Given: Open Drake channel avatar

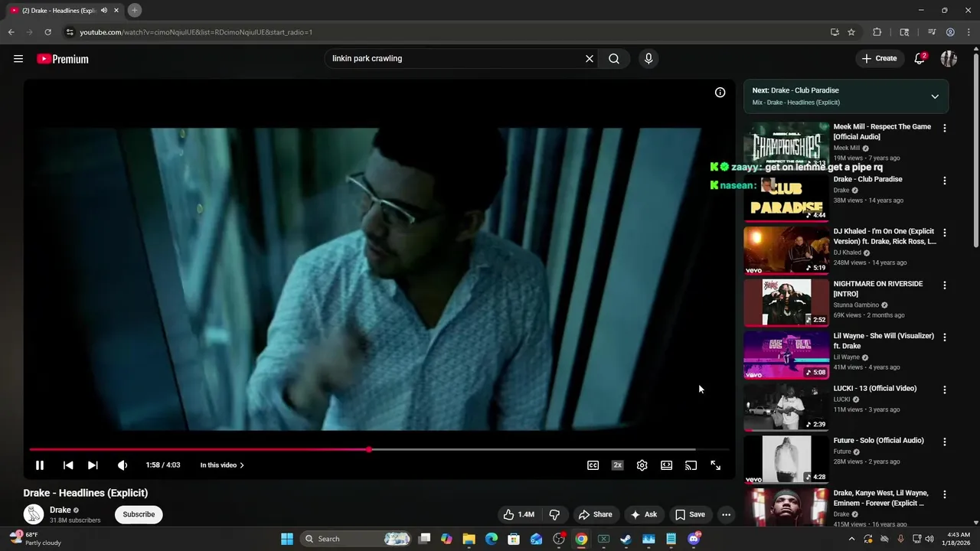Looking at the screenshot, I should tap(34, 514).
